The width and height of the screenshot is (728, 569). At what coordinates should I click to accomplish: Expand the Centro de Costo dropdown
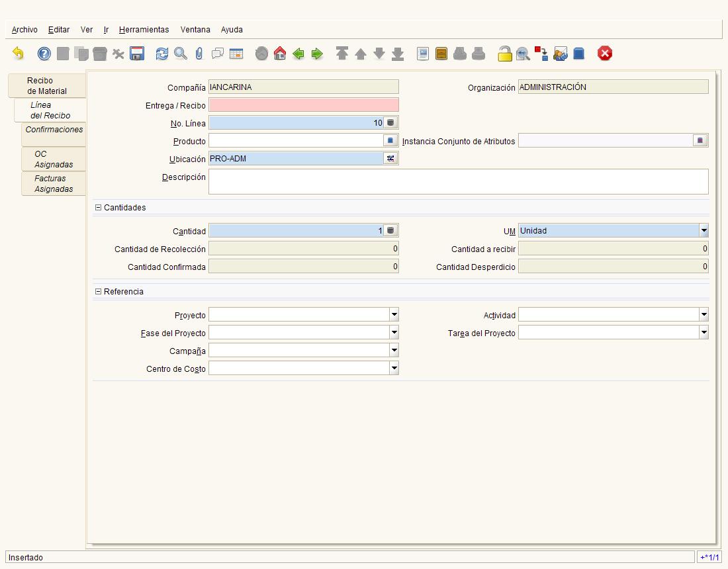click(394, 369)
